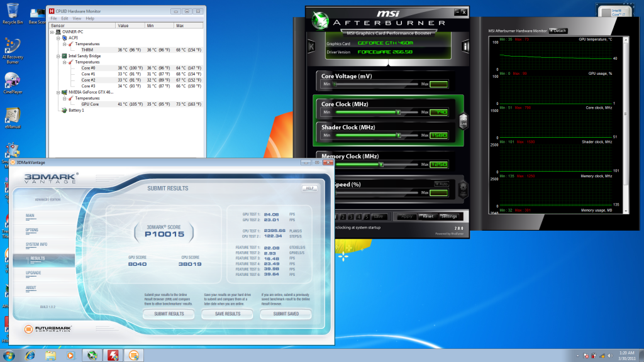This screenshot has height=362, width=644.
Task: Click the User Define fan icon in Afterburner
Action: coord(463,190)
